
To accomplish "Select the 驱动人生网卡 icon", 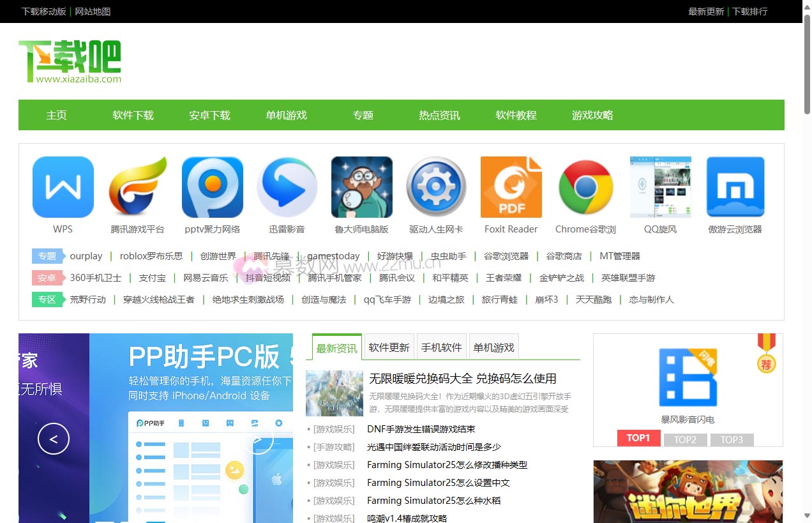I will 436,186.
